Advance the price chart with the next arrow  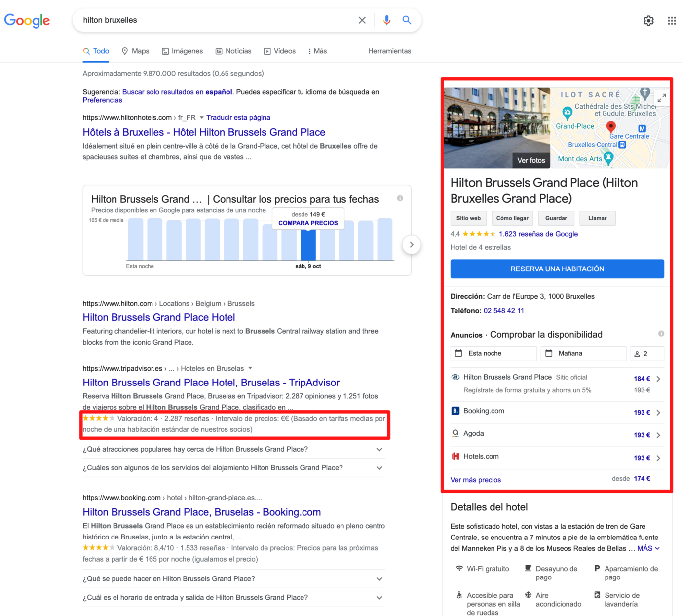pyautogui.click(x=411, y=245)
